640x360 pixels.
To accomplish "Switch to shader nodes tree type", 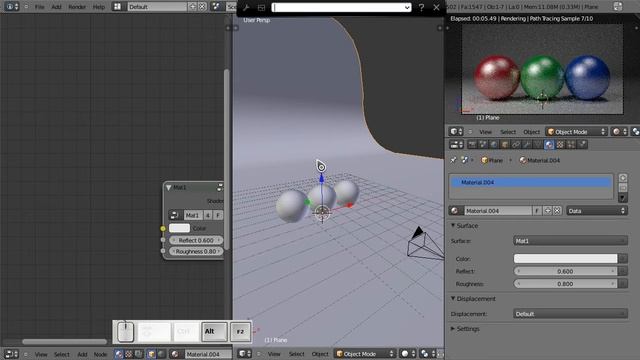I will pyautogui.click(x=119, y=354).
